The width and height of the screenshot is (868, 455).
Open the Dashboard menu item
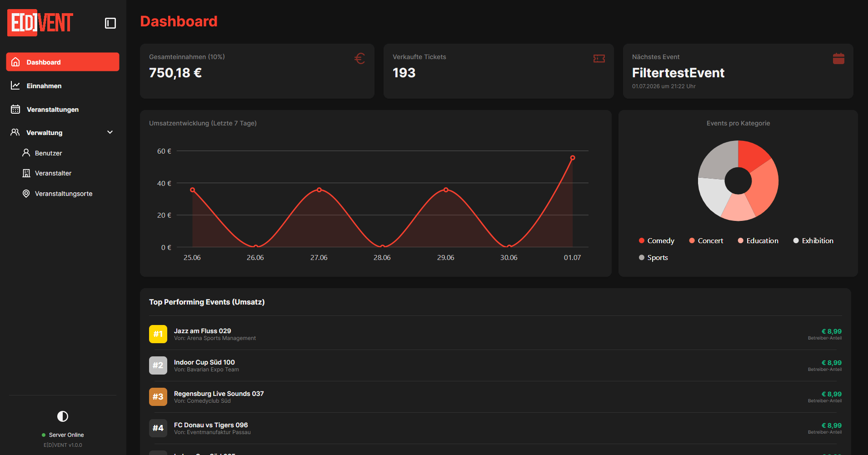pyautogui.click(x=63, y=62)
